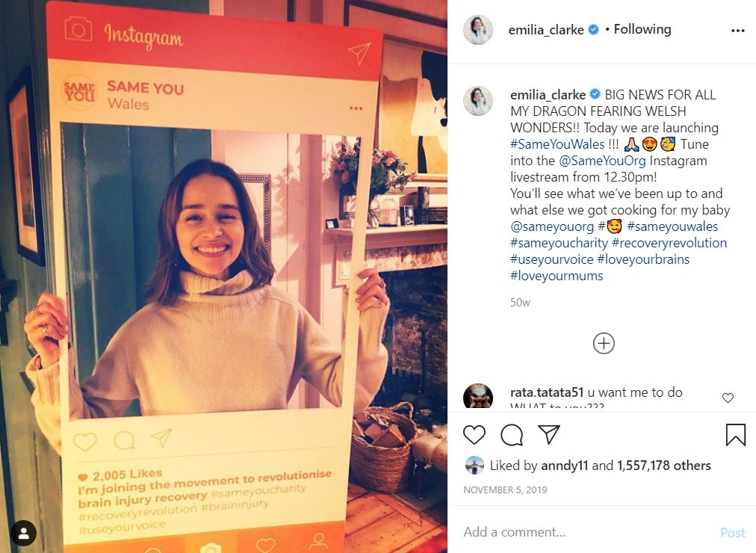Click the tagged people icon on photo

click(x=23, y=533)
